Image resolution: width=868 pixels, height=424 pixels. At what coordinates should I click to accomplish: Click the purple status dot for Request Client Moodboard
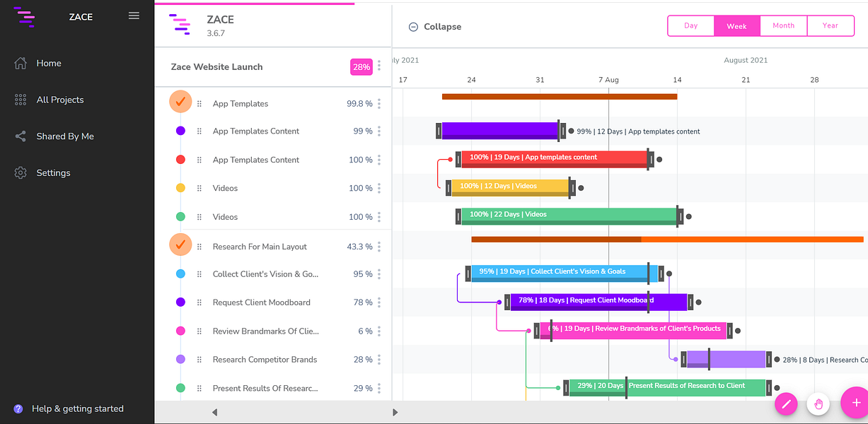tap(180, 302)
